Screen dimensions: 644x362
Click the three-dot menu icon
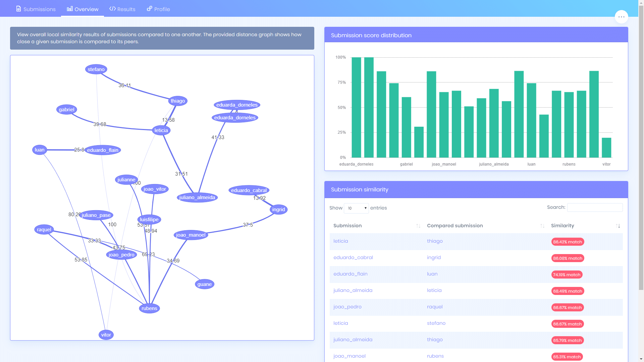coord(621,17)
